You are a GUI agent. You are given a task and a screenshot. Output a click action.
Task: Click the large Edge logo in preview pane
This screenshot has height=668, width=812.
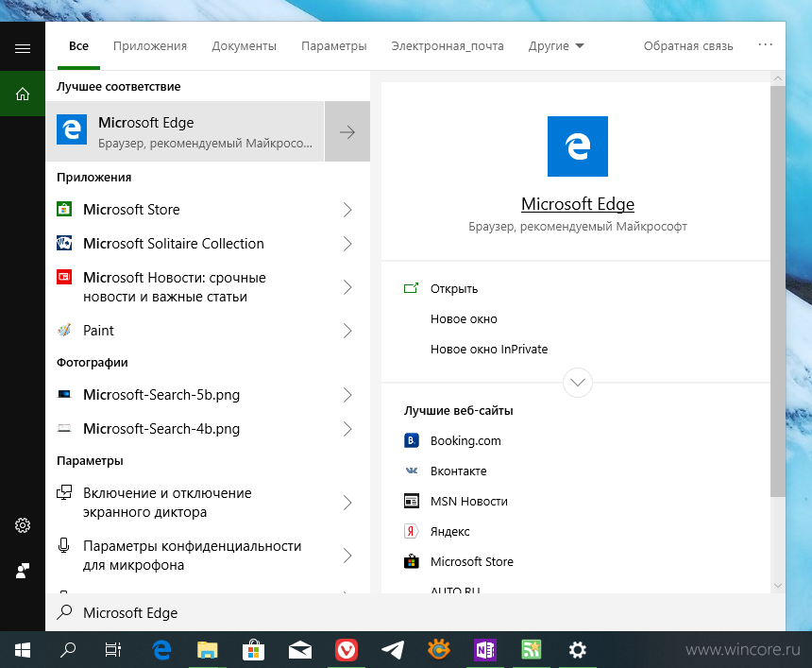coord(578,146)
